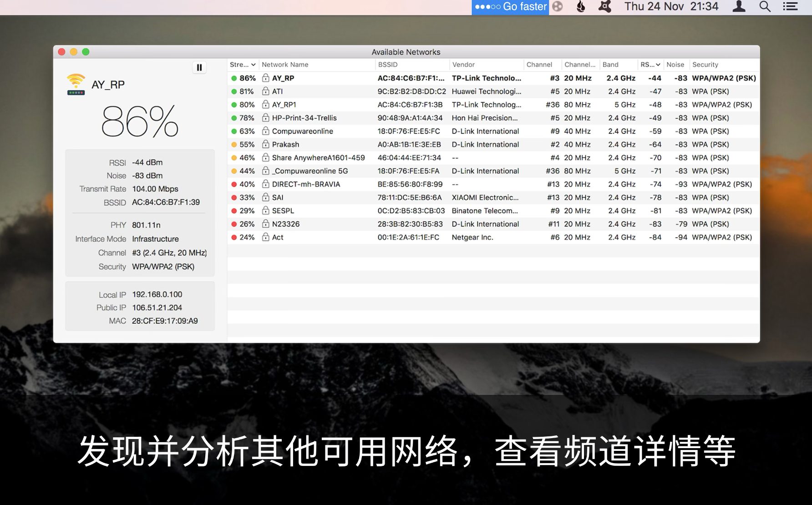The image size is (812, 505).
Task: Pause the network scanning
Action: point(199,68)
